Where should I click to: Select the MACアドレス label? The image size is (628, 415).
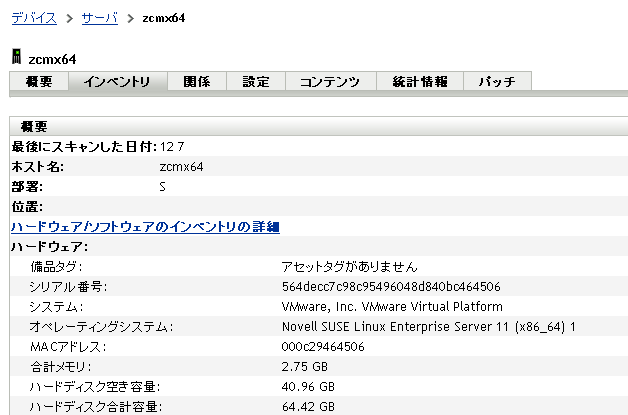point(68,347)
